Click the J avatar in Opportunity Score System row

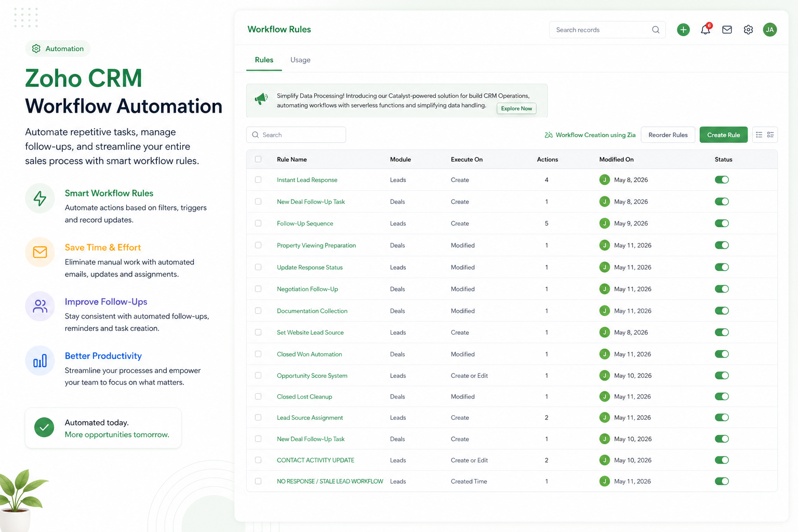pyautogui.click(x=605, y=376)
